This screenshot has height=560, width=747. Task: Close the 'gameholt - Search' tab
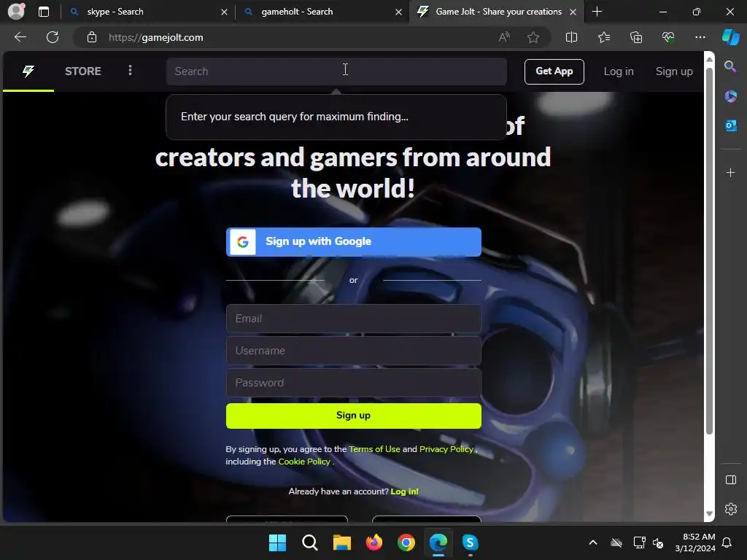pos(398,12)
